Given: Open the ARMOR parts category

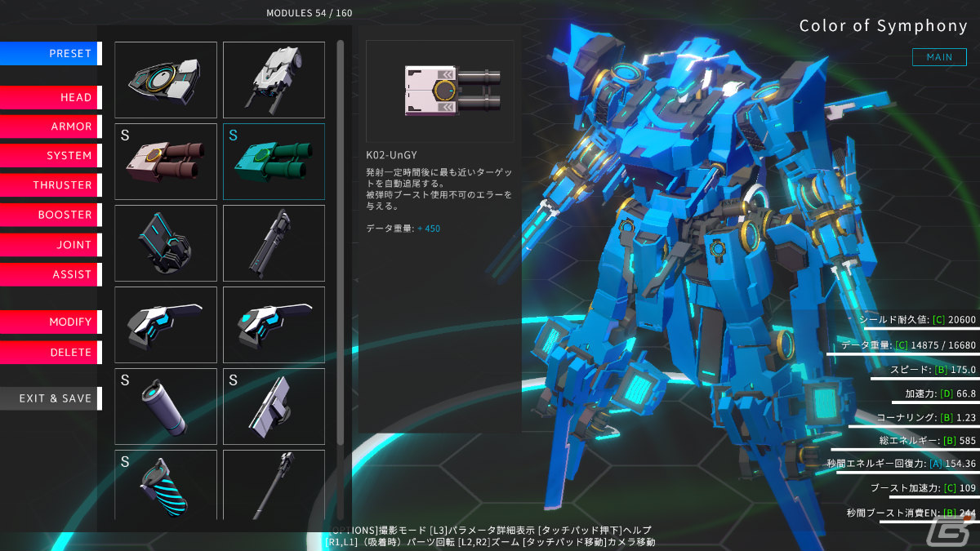Looking at the screenshot, I should click(51, 127).
